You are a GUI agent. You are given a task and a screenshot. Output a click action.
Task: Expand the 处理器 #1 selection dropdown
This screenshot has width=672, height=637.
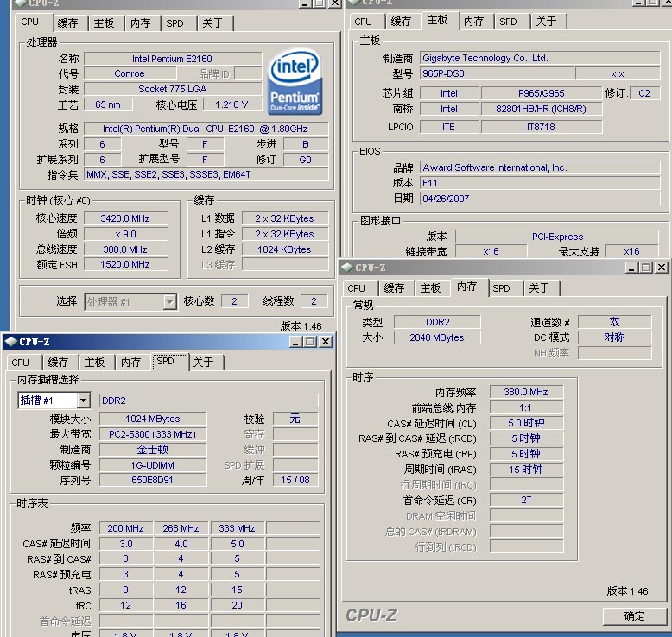click(169, 302)
